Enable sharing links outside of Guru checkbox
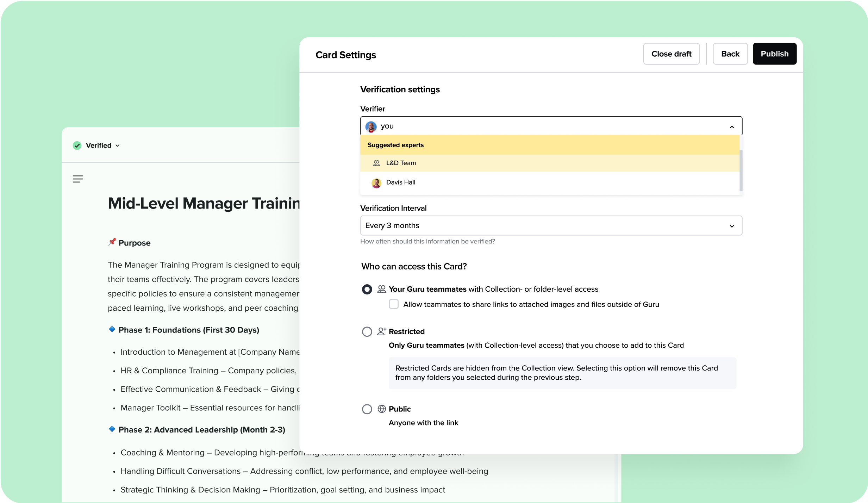The height and width of the screenshot is (503, 868). click(x=394, y=304)
